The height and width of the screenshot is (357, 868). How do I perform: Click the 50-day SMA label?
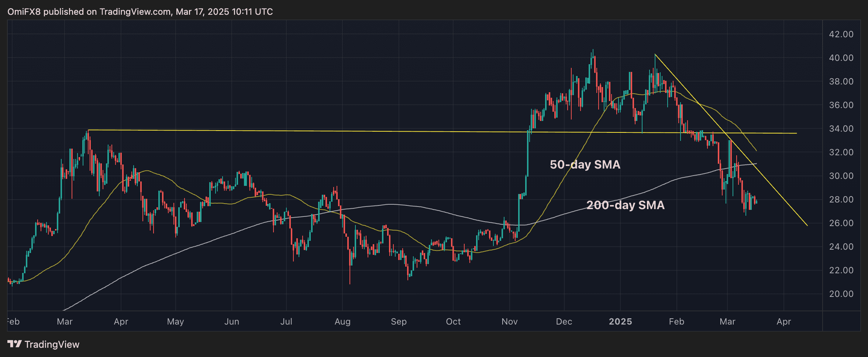tap(585, 164)
